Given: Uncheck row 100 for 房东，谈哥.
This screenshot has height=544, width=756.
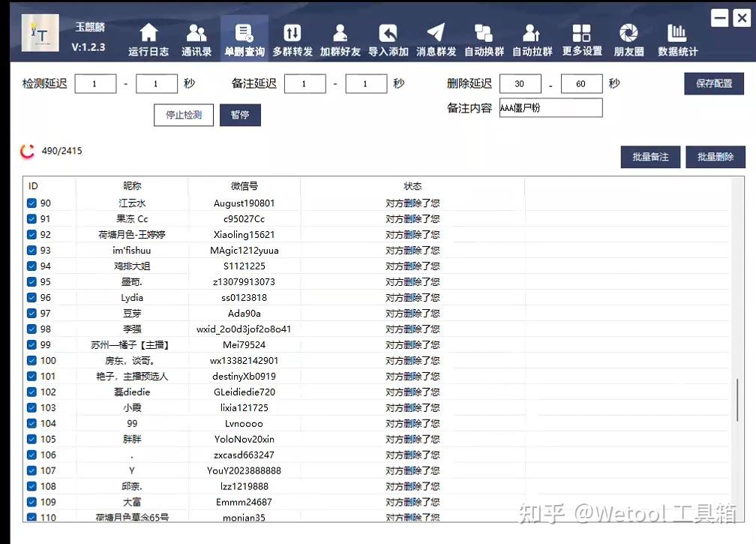Looking at the screenshot, I should (x=31, y=360).
